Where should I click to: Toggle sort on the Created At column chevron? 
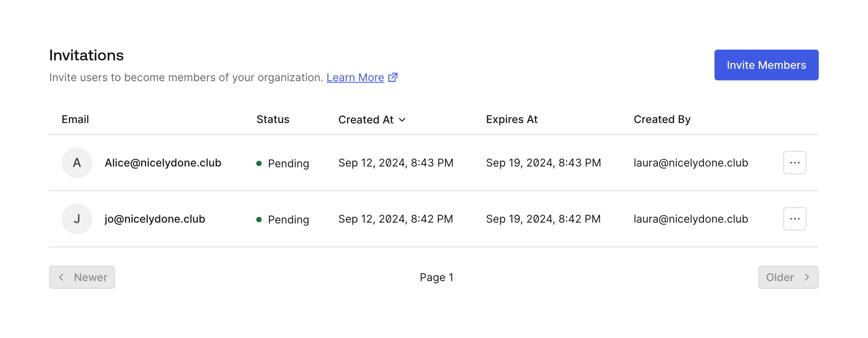[402, 120]
